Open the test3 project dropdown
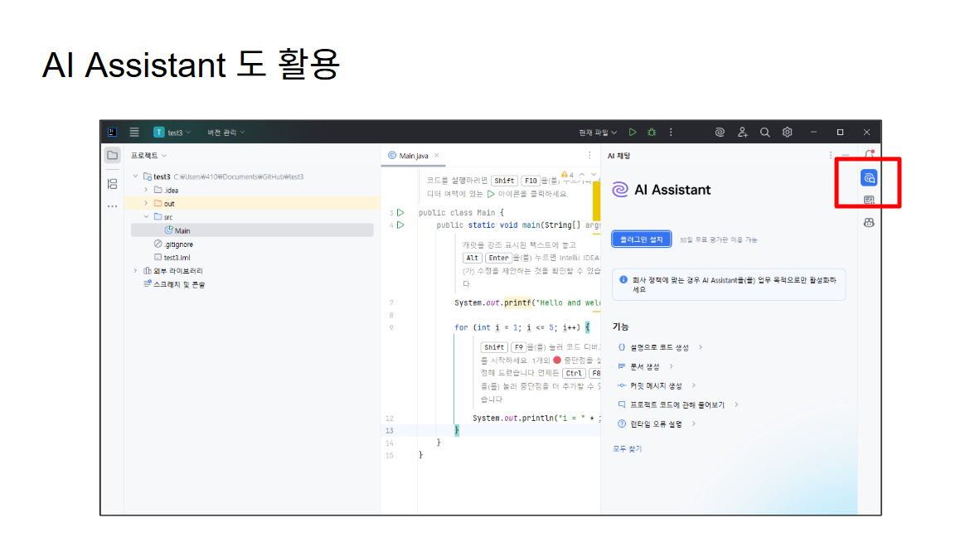Screen dimensions: 980x542 pyautogui.click(x=173, y=133)
